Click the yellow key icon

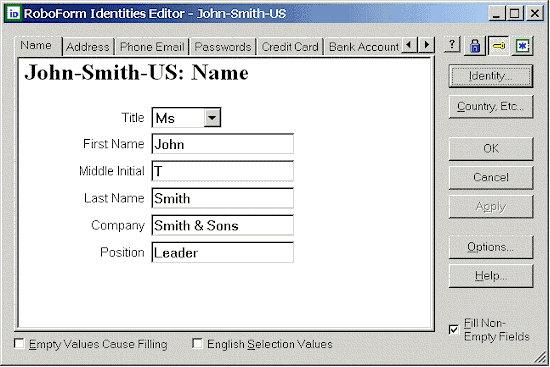click(x=499, y=46)
